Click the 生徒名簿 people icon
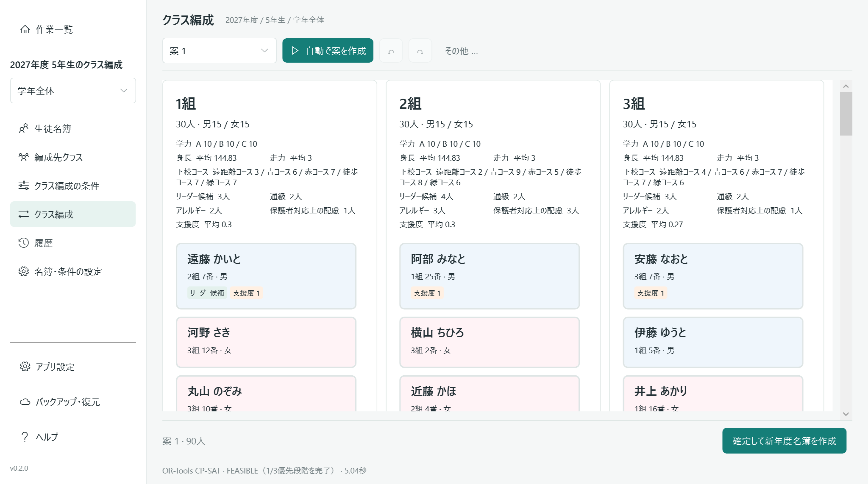 click(23, 128)
